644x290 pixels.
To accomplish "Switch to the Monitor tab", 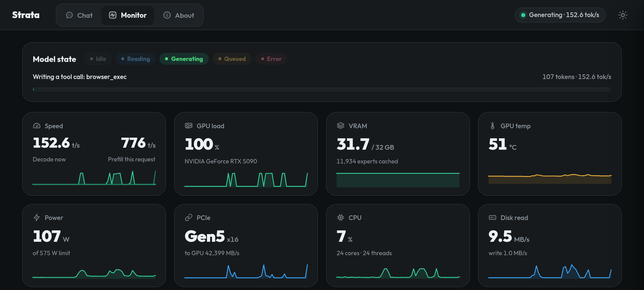I will click(x=128, y=15).
